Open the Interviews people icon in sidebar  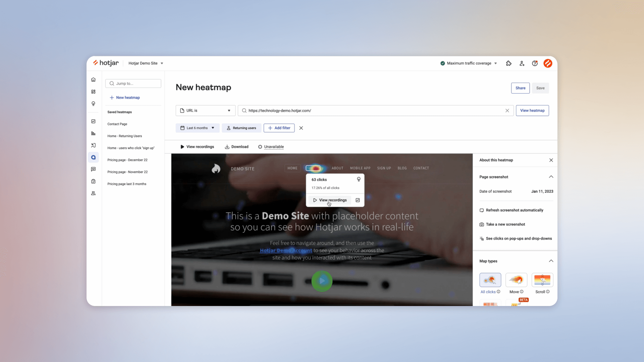click(x=93, y=193)
